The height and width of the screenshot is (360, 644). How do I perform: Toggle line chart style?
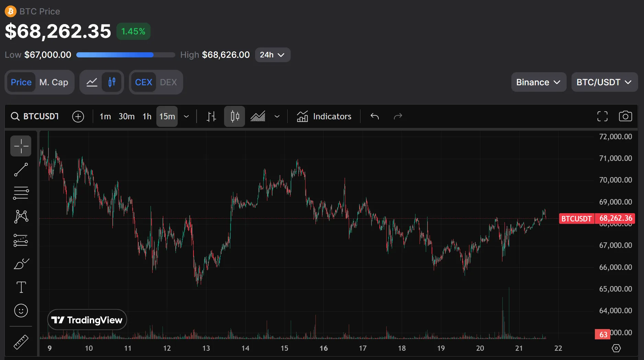click(91, 82)
